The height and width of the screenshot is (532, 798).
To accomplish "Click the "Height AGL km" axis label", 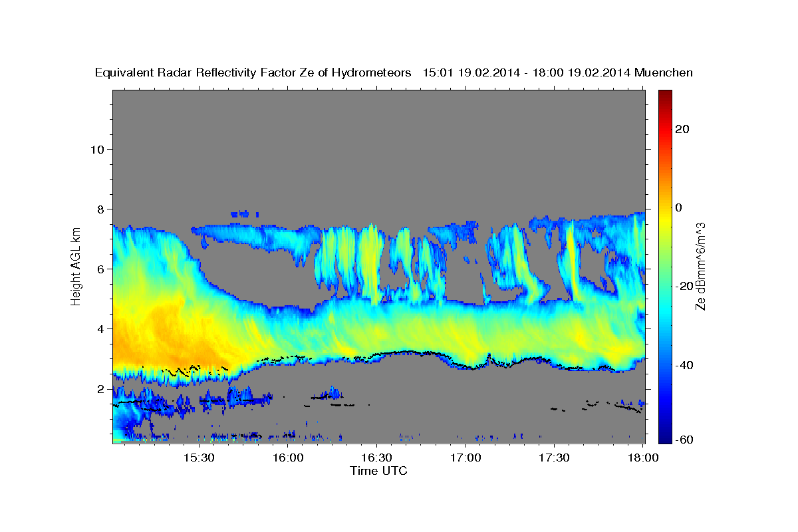I will [76, 266].
